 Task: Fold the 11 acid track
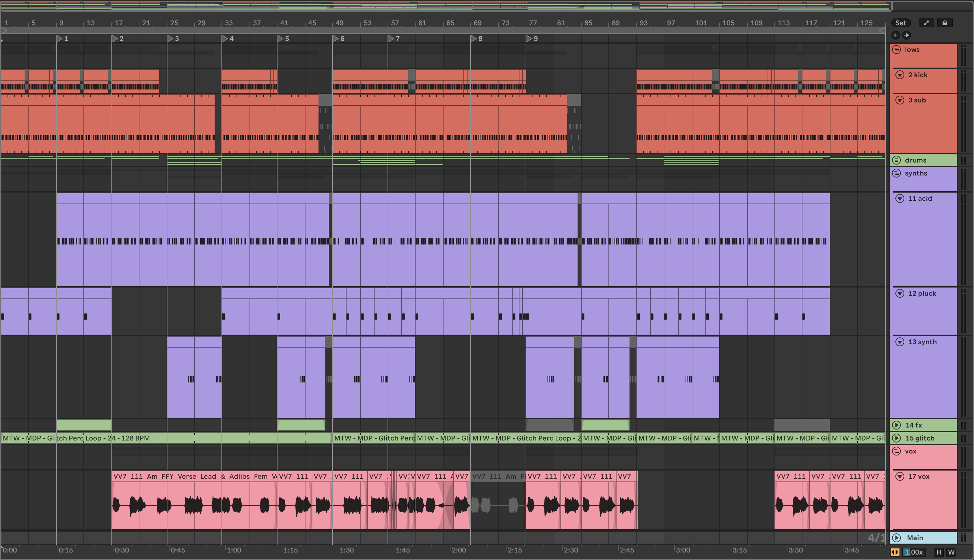coord(900,198)
